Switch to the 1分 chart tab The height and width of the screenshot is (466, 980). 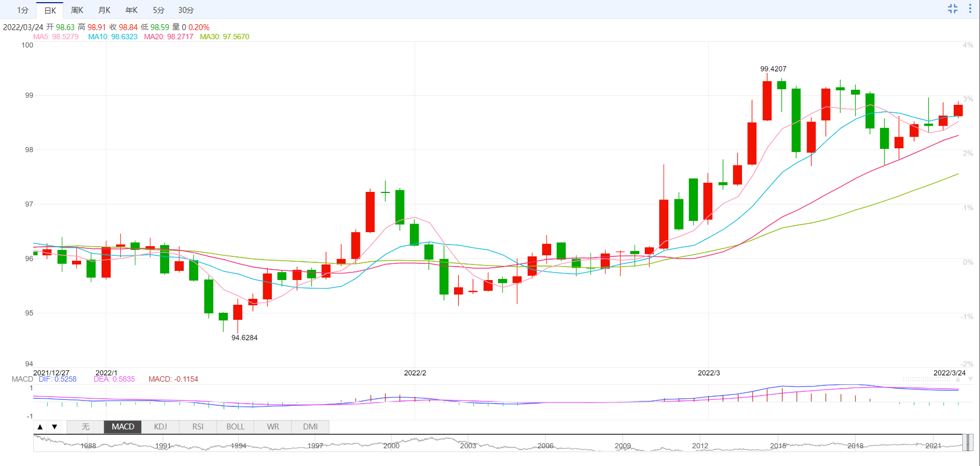tap(23, 10)
